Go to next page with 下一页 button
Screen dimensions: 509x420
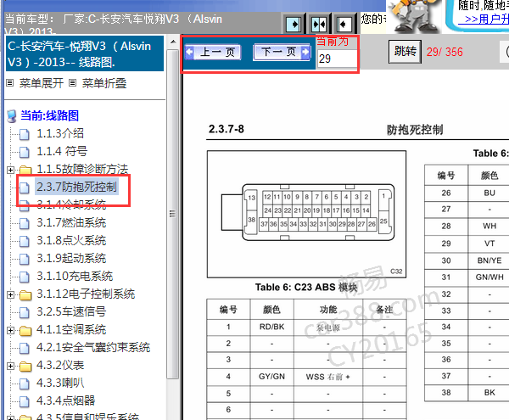(x=282, y=52)
